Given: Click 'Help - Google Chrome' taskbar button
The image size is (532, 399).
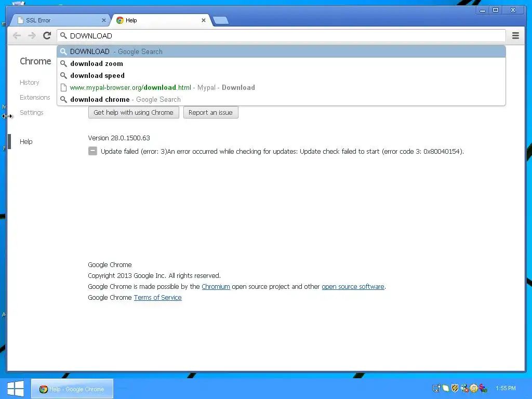Looking at the screenshot, I should point(72,389).
